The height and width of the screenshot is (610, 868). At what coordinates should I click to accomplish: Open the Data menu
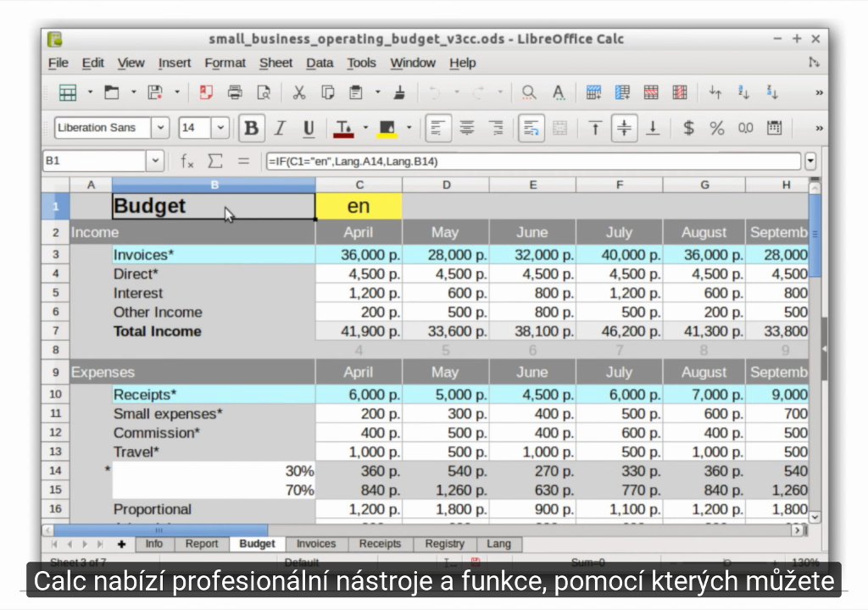320,63
